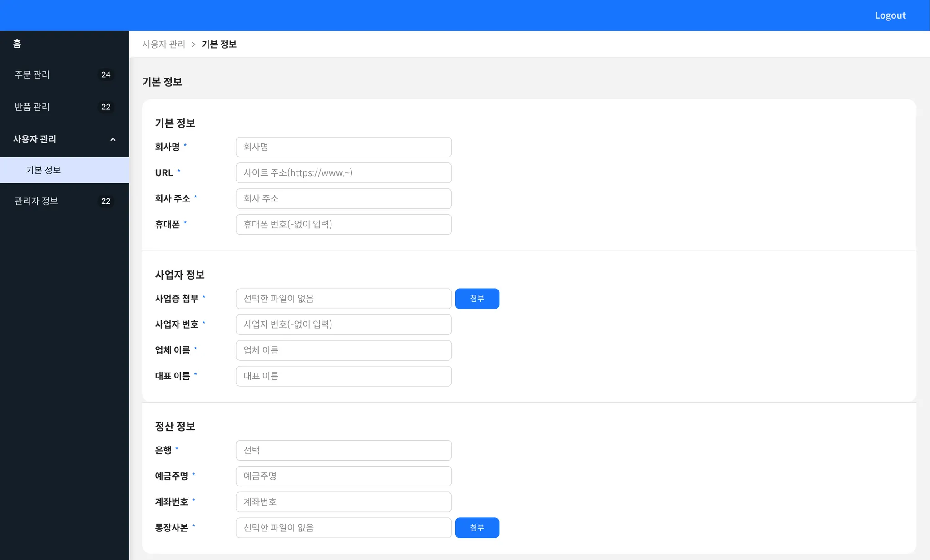Click the 회사 주소 input field

343,199
